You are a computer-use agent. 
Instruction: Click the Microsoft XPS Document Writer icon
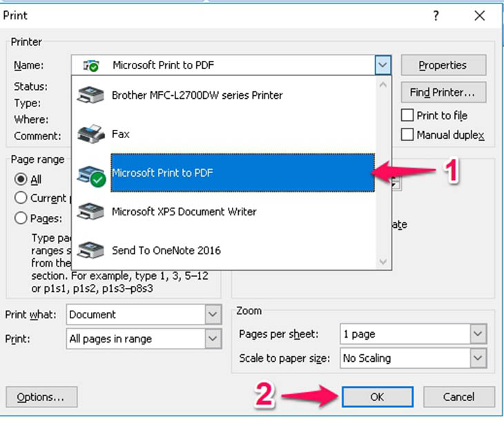[x=90, y=211]
